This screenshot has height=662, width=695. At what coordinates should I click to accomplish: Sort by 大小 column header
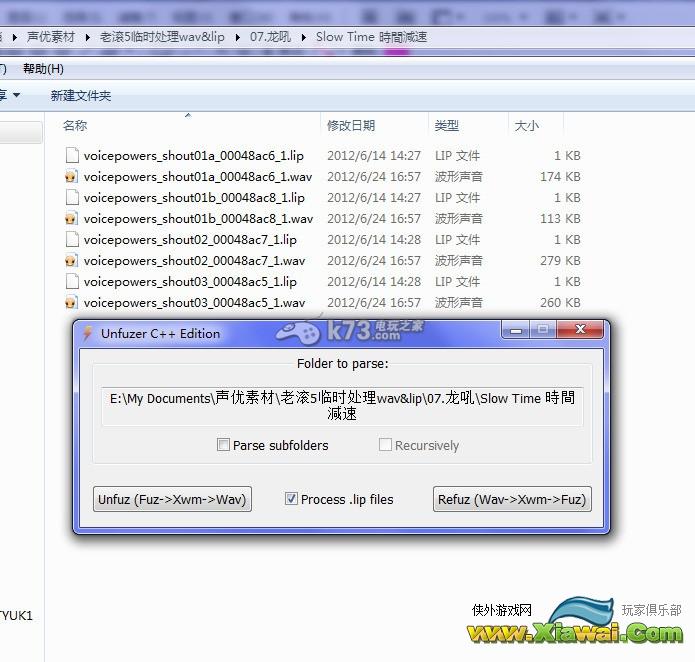527,126
